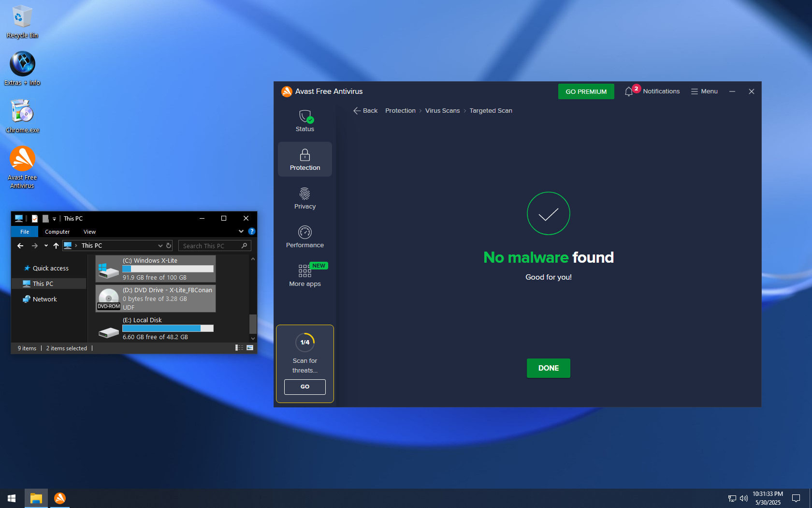Open Performance gauge section in Avast
The image size is (812, 508).
coord(305,237)
